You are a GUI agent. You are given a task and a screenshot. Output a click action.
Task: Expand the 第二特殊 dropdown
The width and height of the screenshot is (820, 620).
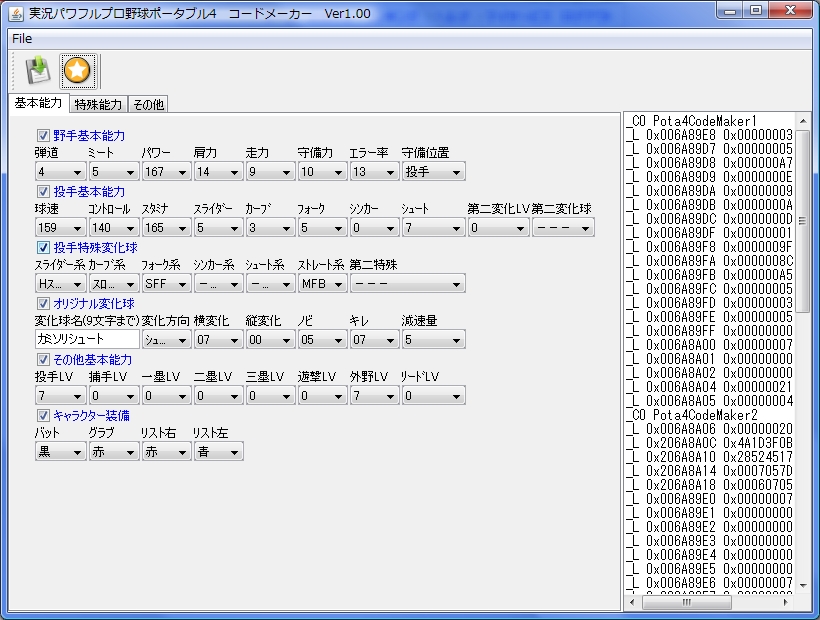tap(407, 283)
